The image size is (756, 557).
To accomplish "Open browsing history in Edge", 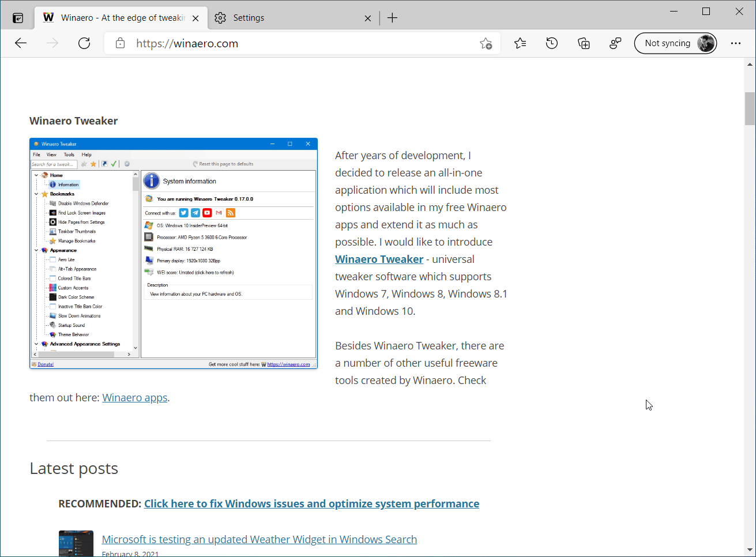I will (552, 43).
